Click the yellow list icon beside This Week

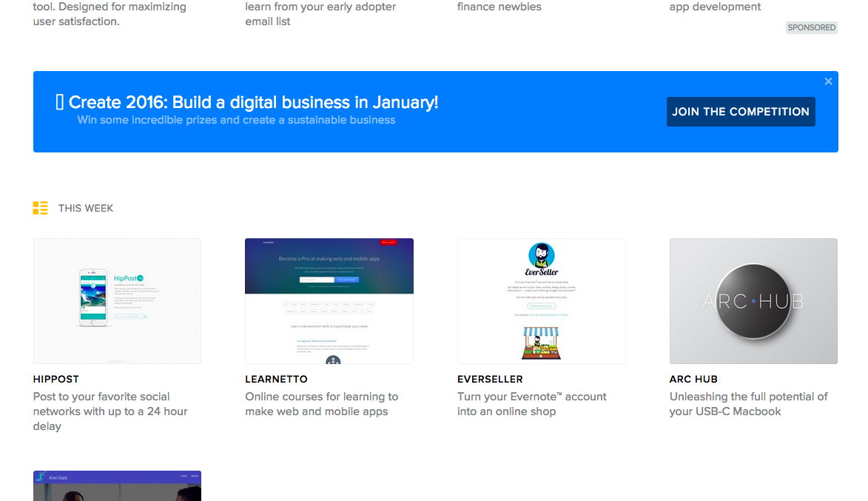coord(40,208)
